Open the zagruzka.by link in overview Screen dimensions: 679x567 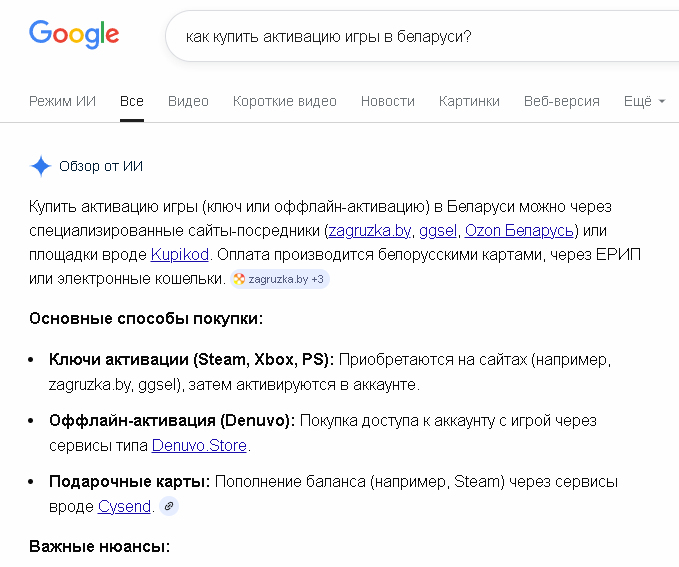(369, 231)
